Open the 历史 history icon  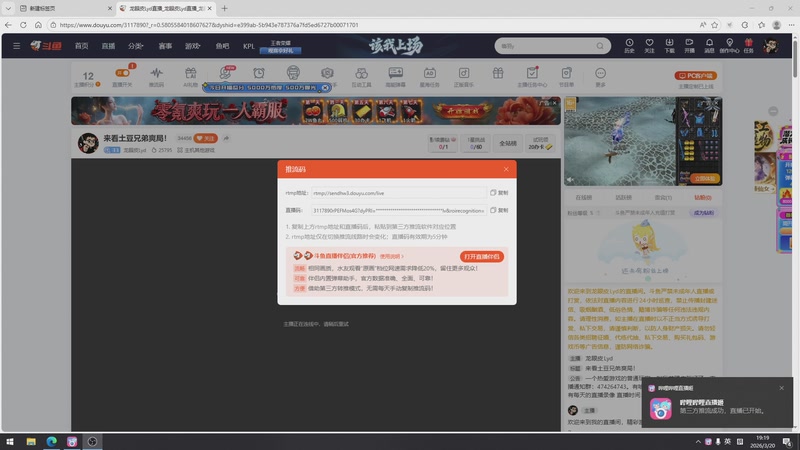pyautogui.click(x=629, y=45)
